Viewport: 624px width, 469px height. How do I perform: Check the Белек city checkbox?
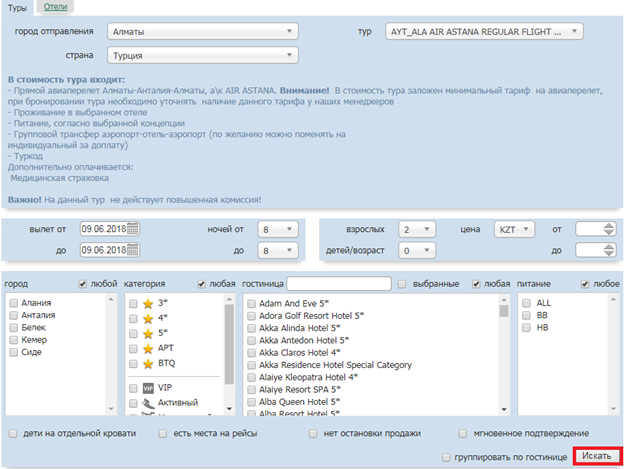[x=14, y=328]
